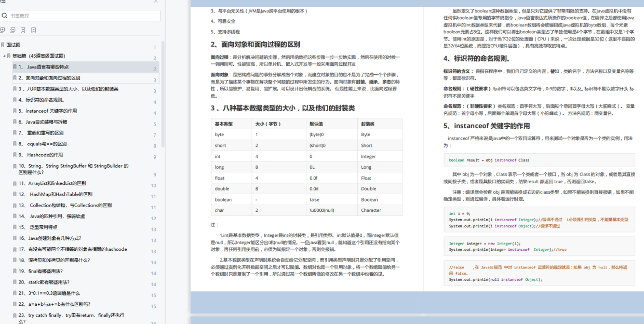Open bookmark 23、try catch finally
The width and height of the screenshot is (644, 324).
click(x=72, y=318)
